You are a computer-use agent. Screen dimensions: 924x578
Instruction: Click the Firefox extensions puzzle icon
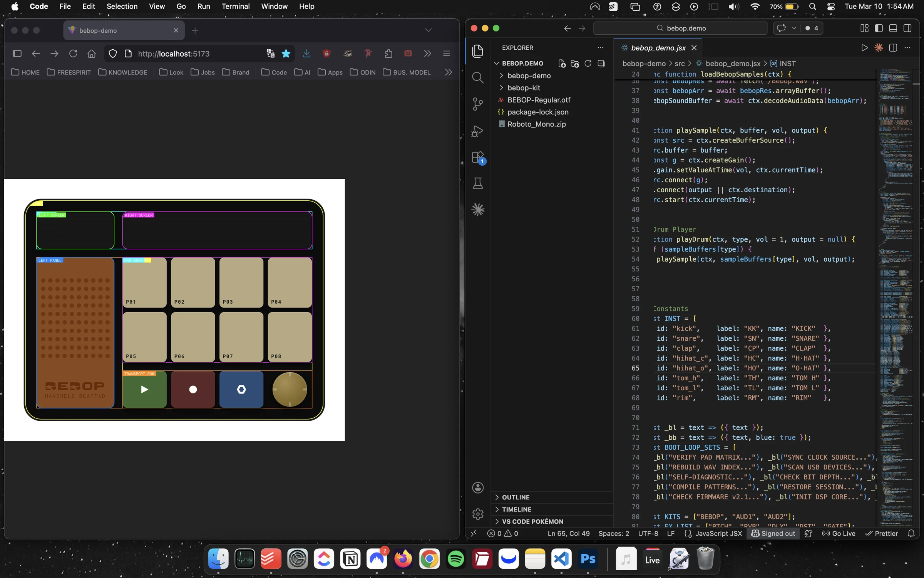pos(388,54)
